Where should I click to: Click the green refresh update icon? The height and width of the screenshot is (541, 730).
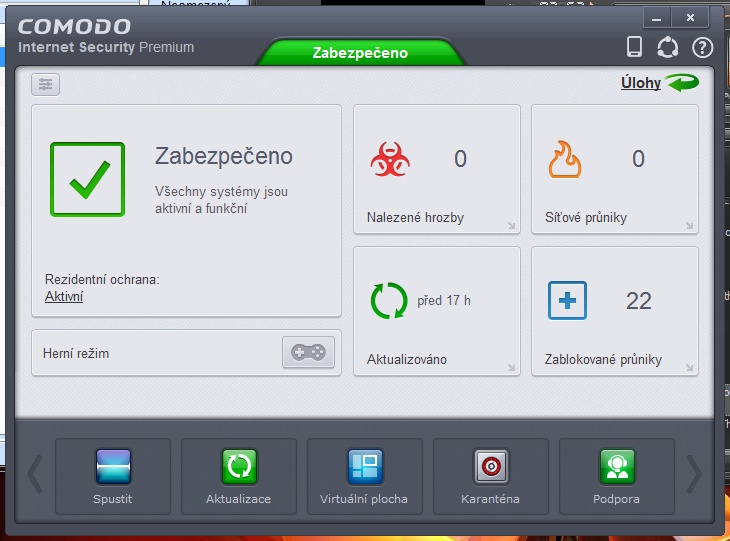[x=389, y=300]
